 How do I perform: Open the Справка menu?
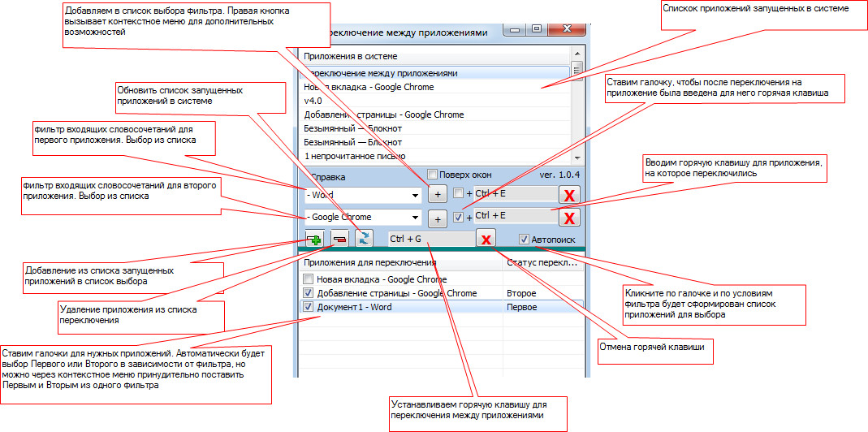pyautogui.click(x=328, y=177)
